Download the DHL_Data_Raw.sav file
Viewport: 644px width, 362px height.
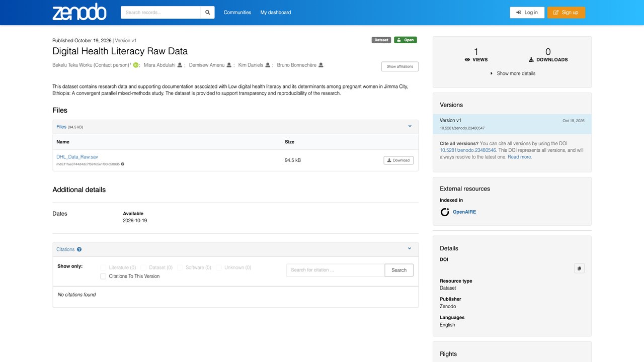(398, 160)
